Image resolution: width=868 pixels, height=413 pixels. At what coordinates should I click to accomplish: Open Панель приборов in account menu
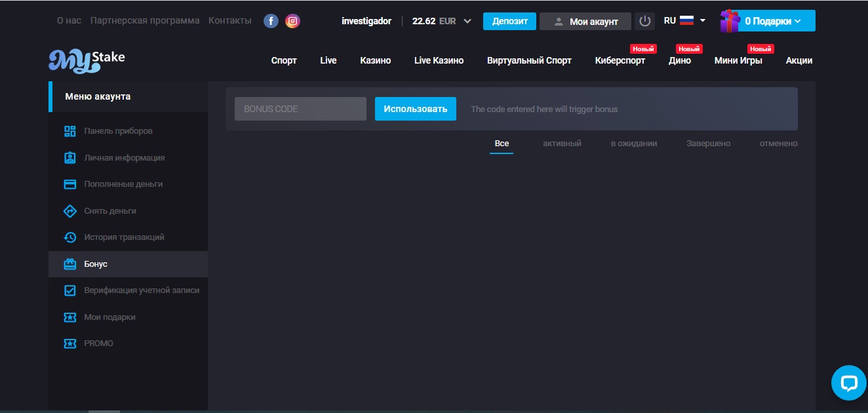[128, 131]
